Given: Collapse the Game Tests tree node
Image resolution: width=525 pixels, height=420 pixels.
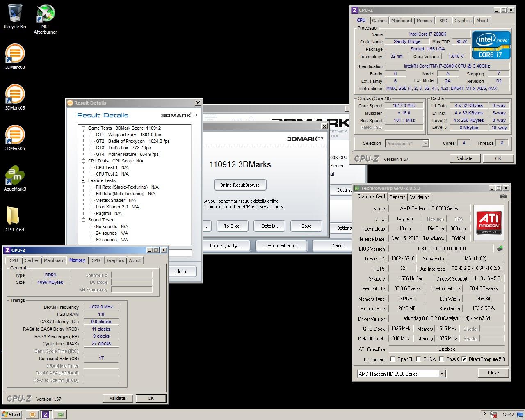Looking at the screenshot, I should click(83, 128).
